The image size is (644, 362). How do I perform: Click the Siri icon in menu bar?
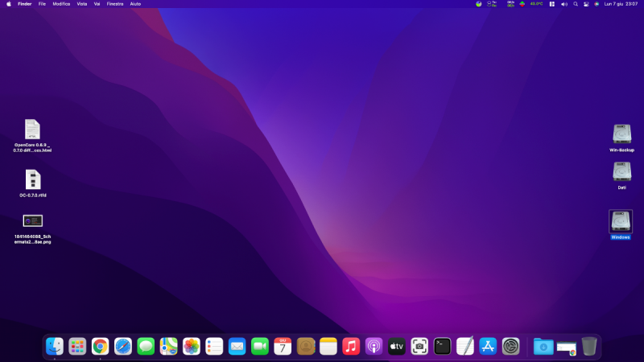tap(596, 4)
